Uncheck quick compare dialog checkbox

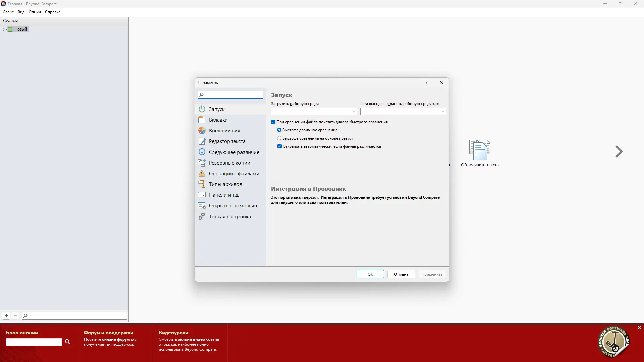tap(273, 122)
